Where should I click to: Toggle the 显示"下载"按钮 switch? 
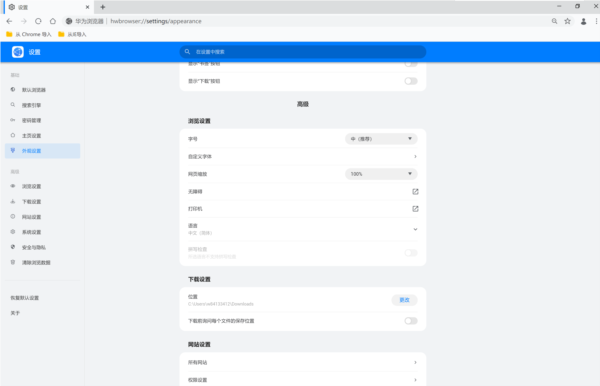pyautogui.click(x=411, y=81)
